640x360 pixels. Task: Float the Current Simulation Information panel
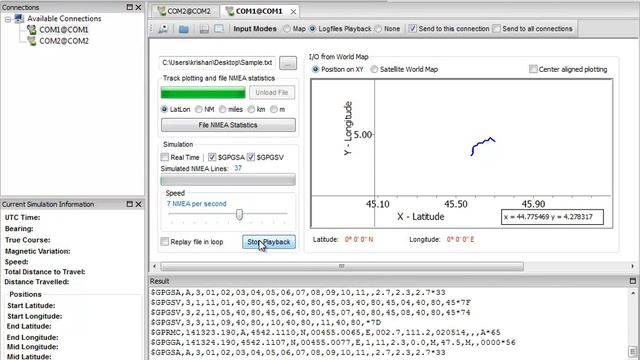coord(129,204)
